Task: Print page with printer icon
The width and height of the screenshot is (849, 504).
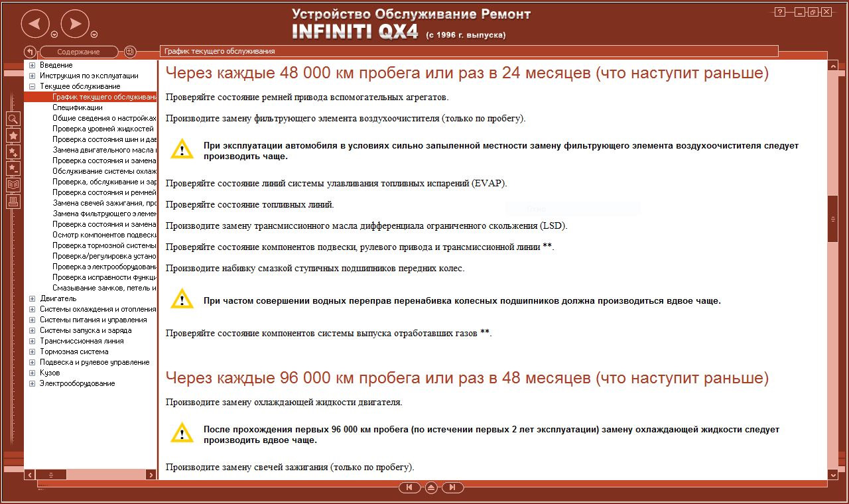Action: click(x=13, y=202)
